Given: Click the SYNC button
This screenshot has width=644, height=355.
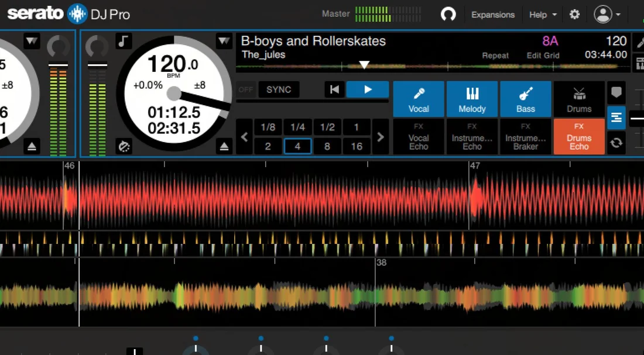Looking at the screenshot, I should 279,89.
